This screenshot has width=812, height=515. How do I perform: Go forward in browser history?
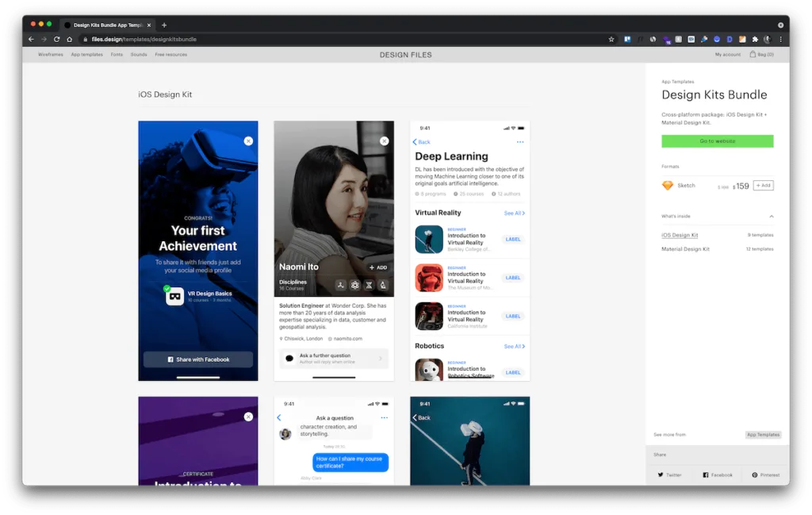pos(44,40)
